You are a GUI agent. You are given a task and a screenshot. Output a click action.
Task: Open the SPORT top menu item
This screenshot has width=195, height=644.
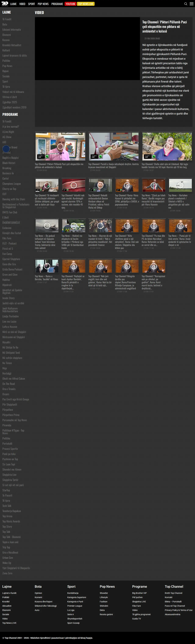(x=32, y=4)
